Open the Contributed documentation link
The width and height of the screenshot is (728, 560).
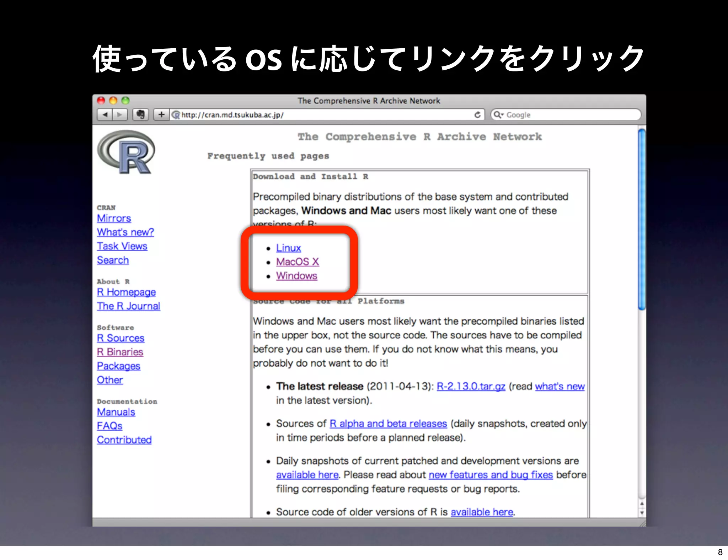(124, 440)
